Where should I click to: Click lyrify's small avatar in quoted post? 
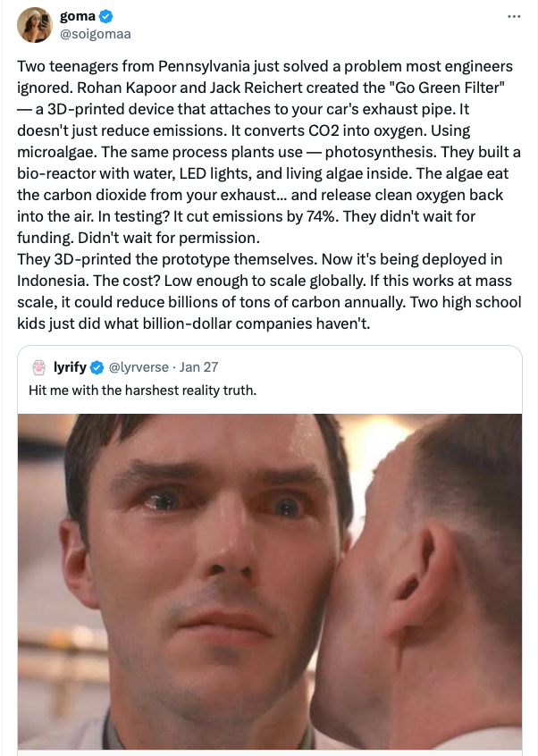pyautogui.click(x=38, y=367)
